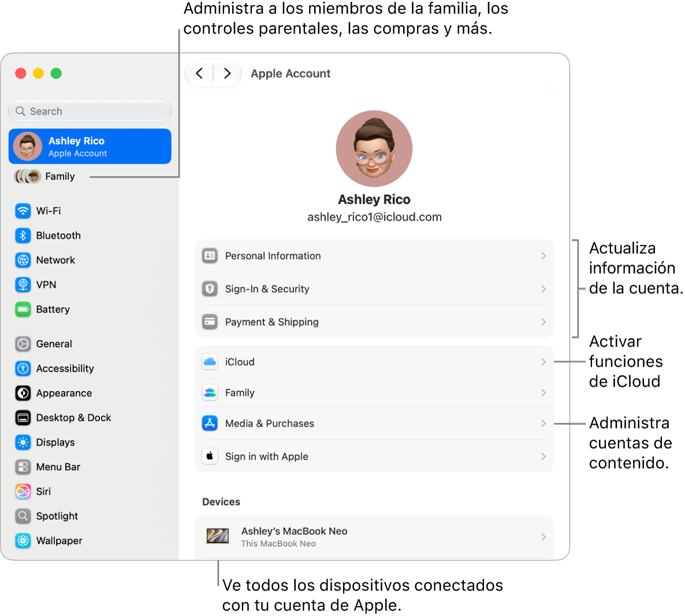Open Network settings label

pyautogui.click(x=55, y=260)
